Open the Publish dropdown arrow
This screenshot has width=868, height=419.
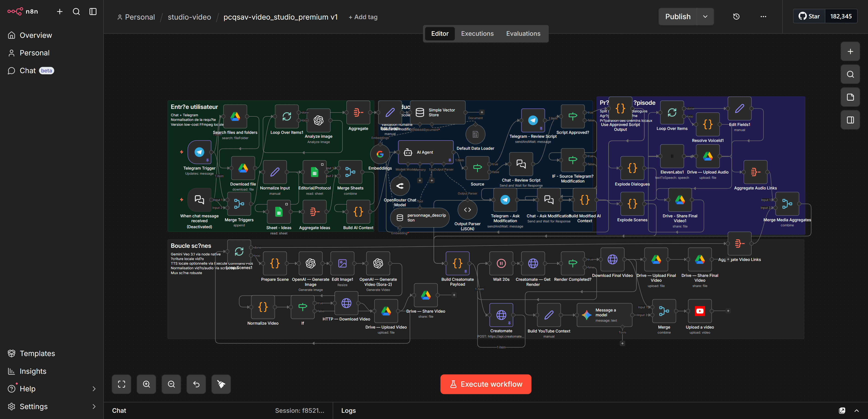tap(705, 16)
